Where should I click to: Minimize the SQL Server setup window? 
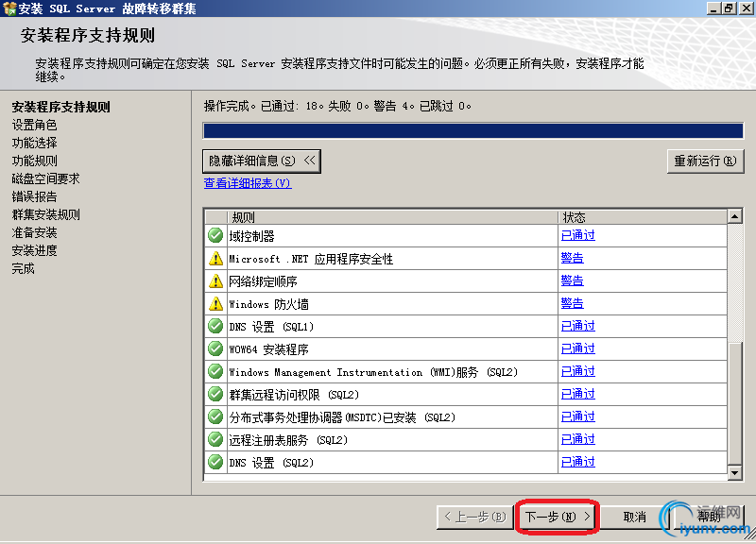click(713, 8)
